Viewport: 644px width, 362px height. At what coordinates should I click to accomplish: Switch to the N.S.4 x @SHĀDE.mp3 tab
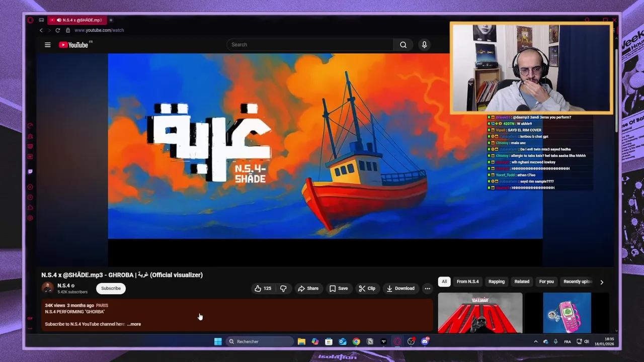pos(77,20)
